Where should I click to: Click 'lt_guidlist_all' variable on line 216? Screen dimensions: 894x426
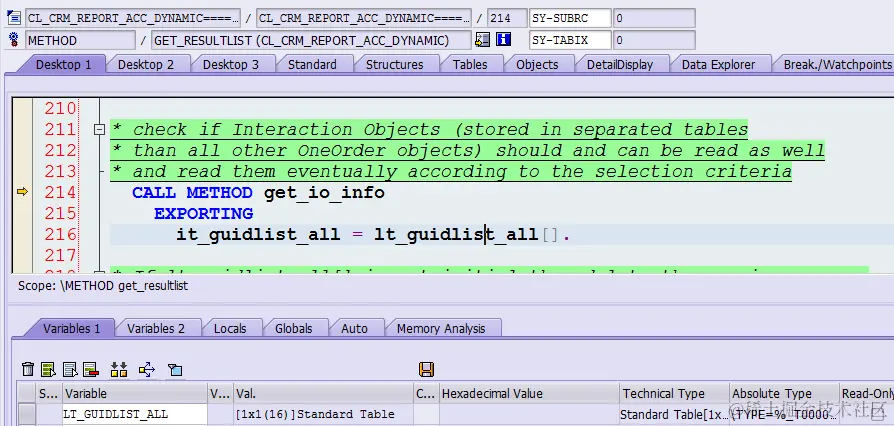456,234
